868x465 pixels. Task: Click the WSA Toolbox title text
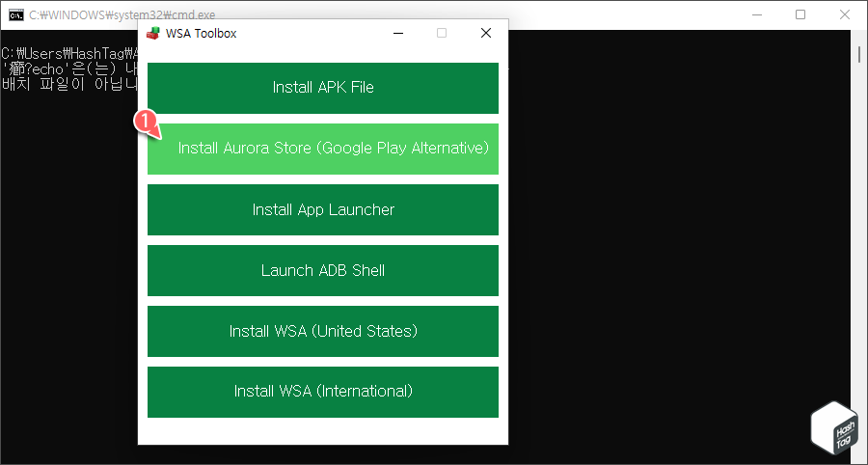pos(201,33)
